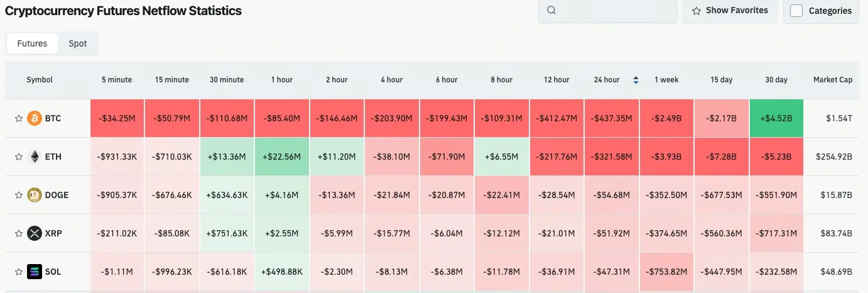The width and height of the screenshot is (868, 293).
Task: Click XRP market cap $83.74B
Action: pyautogui.click(x=836, y=233)
